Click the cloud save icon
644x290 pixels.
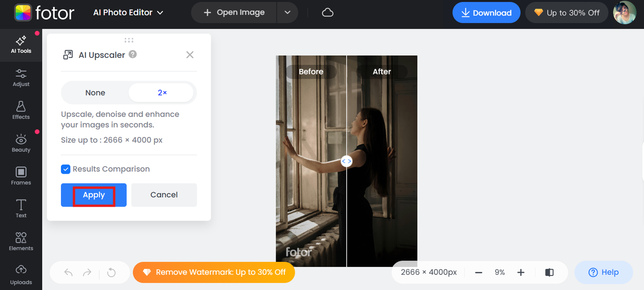click(x=328, y=13)
